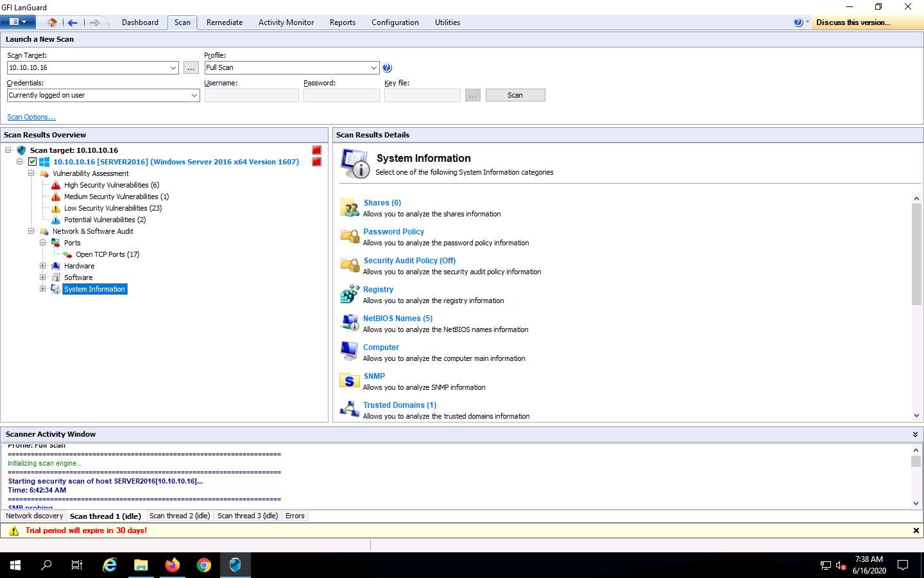Image resolution: width=924 pixels, height=578 pixels.
Task: Click the Low Security Vulnerabilities icon
Action: 56,208
